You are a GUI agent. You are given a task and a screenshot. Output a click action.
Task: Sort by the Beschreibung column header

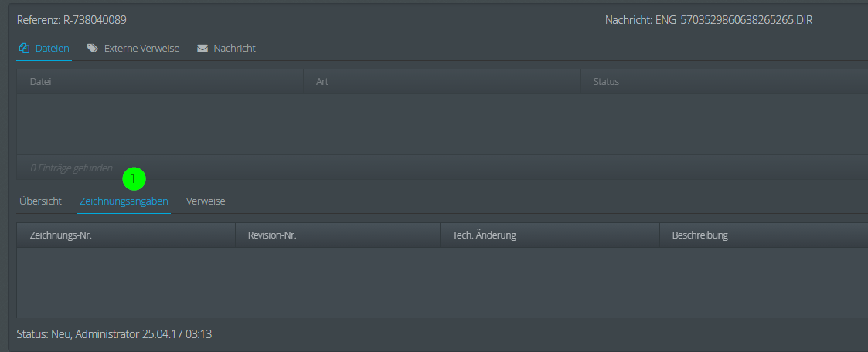click(x=764, y=235)
